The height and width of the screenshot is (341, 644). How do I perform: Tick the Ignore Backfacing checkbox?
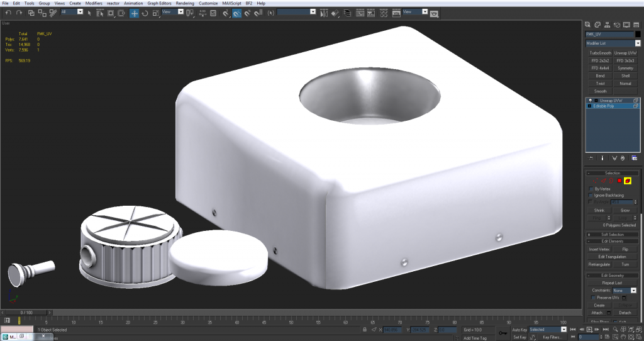pos(591,196)
